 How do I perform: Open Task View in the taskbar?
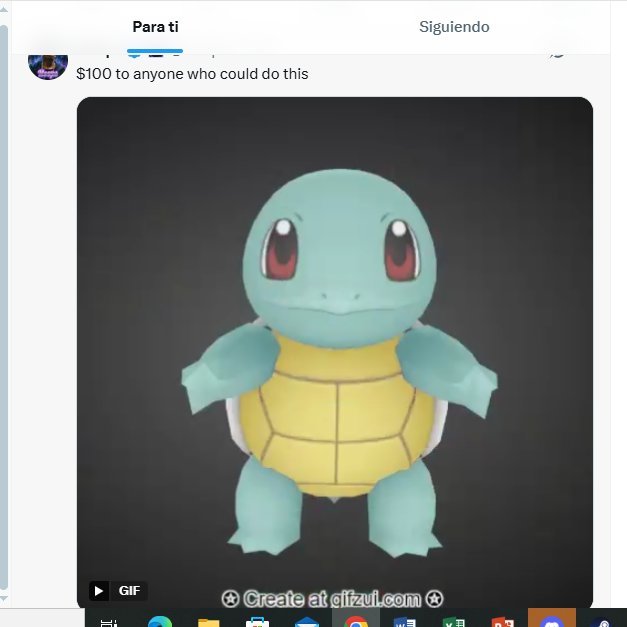click(x=109, y=623)
